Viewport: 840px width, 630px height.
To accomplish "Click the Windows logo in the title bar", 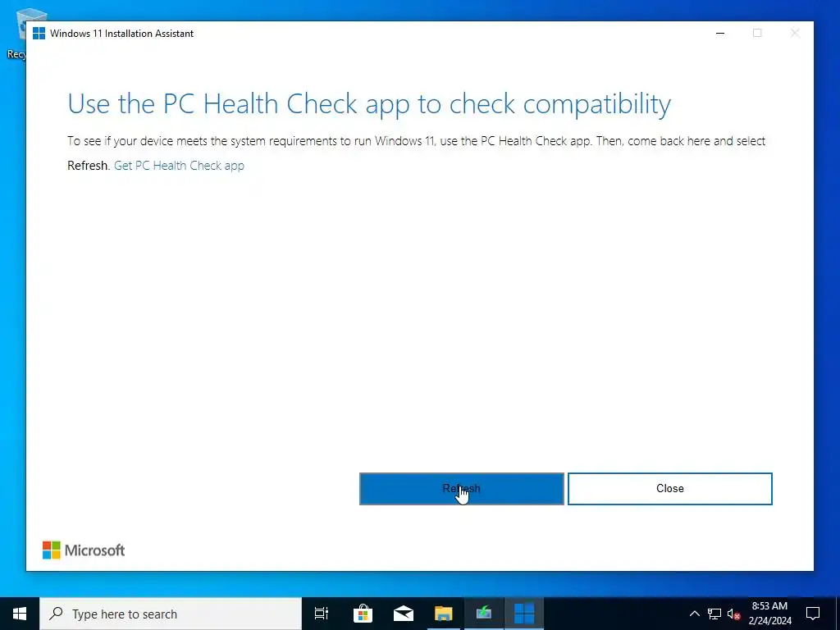I will point(39,33).
